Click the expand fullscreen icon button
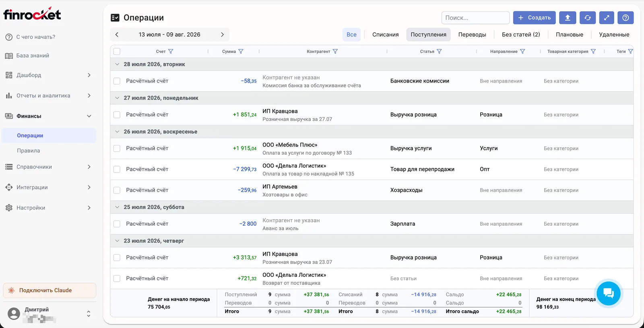 [607, 18]
